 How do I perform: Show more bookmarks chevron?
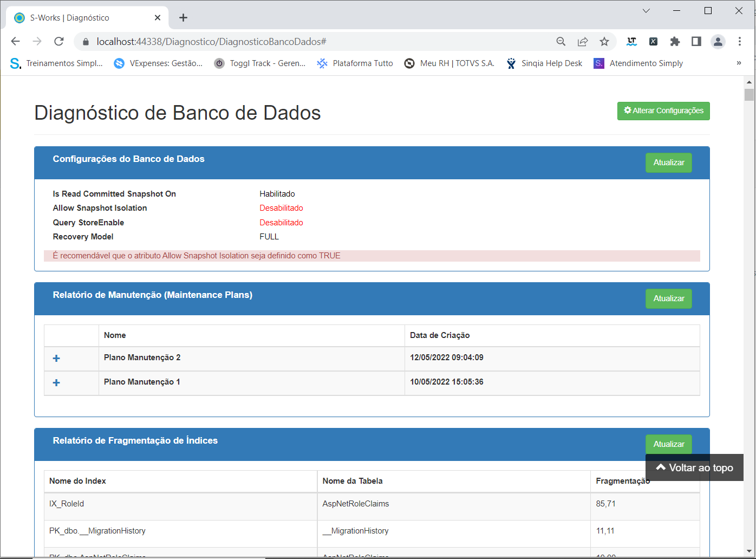[x=739, y=63]
